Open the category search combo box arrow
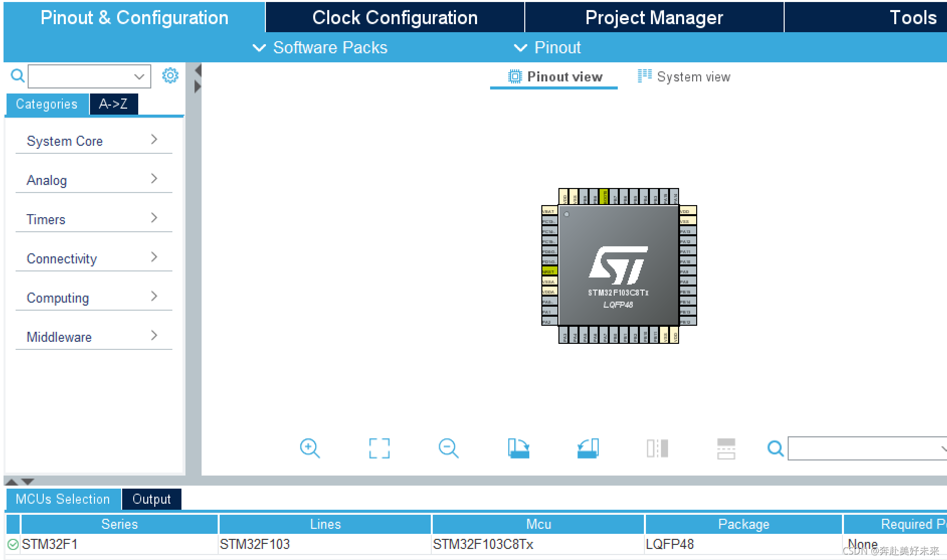Viewport: 947px width, 560px height. 139,76
